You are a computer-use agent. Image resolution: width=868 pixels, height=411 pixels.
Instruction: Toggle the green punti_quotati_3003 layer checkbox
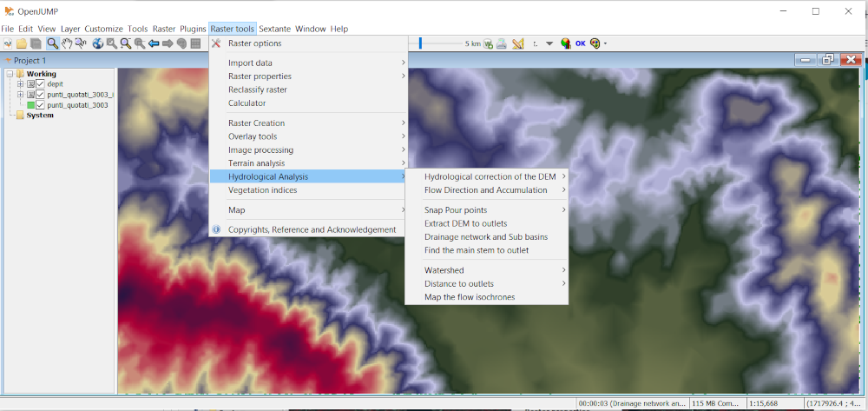click(x=40, y=104)
